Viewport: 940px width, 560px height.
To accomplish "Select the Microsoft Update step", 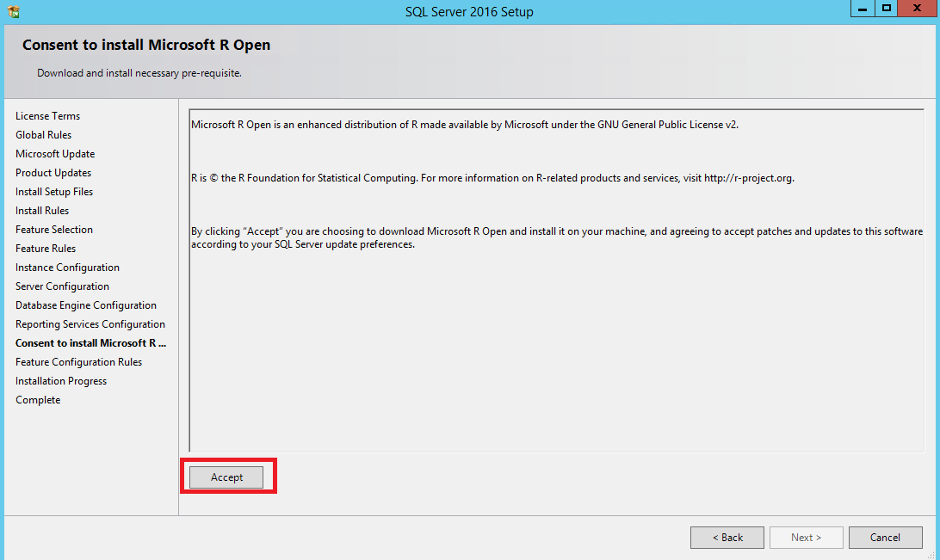I will click(55, 154).
